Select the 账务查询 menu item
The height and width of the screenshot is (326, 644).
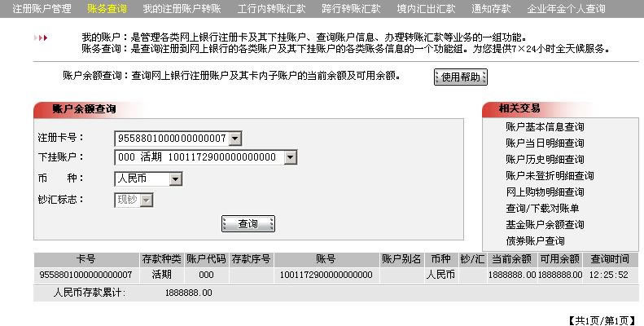click(107, 9)
